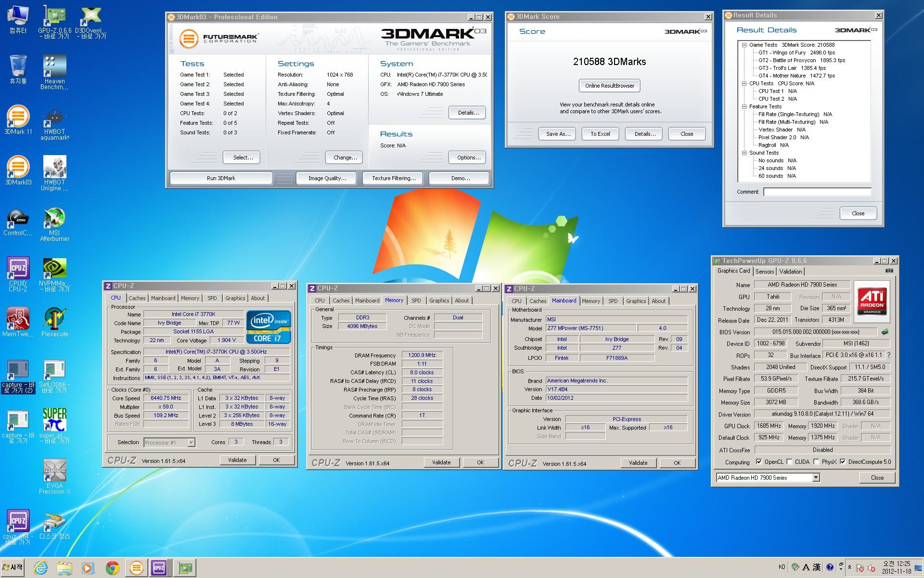
Task: Click the Comment input field
Action: (x=817, y=192)
